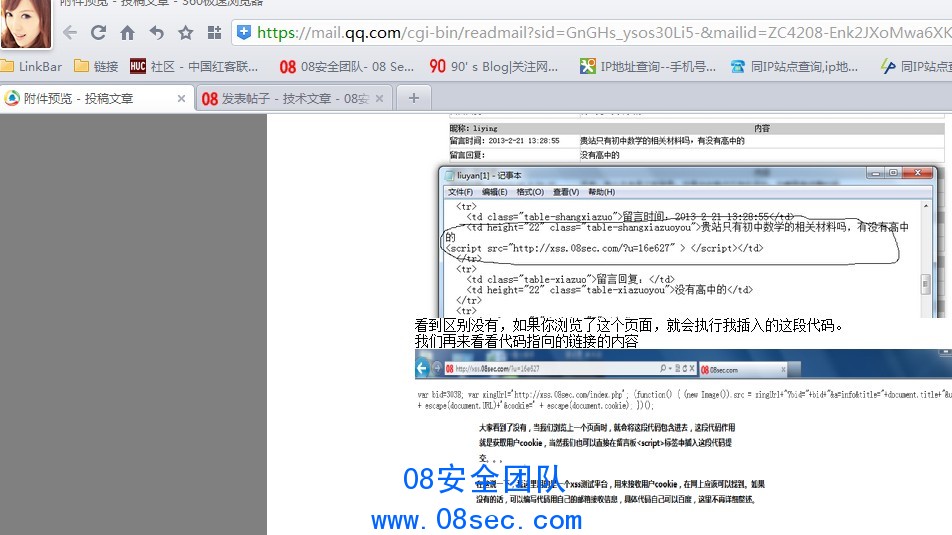
Task: Reload the page with refresh icon
Action: coord(98,32)
